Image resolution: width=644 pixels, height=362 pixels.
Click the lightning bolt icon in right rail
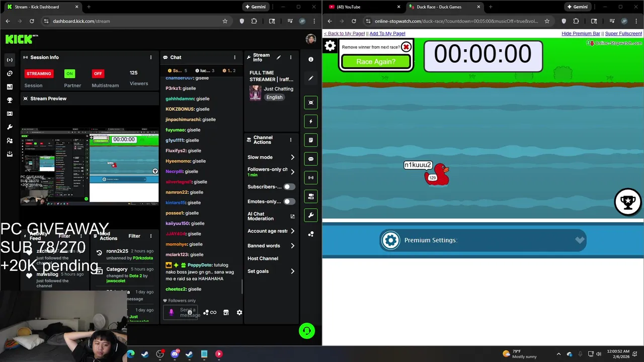click(311, 121)
